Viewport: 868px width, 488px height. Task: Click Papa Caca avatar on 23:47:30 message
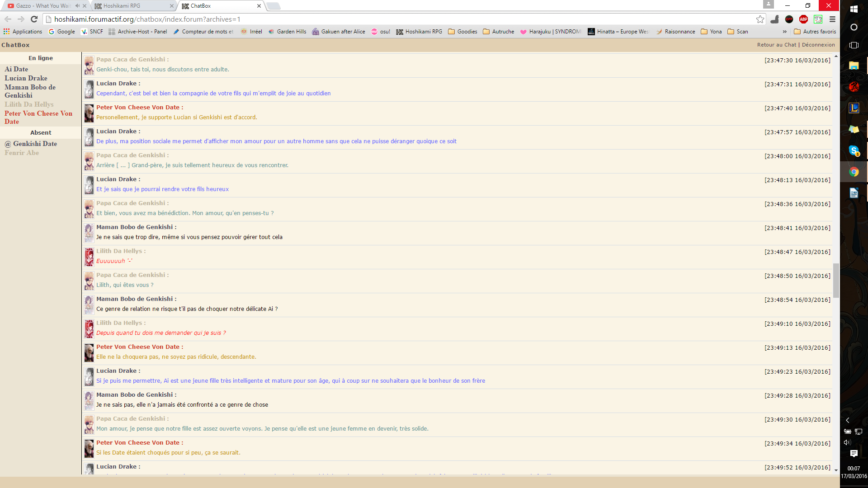point(89,66)
